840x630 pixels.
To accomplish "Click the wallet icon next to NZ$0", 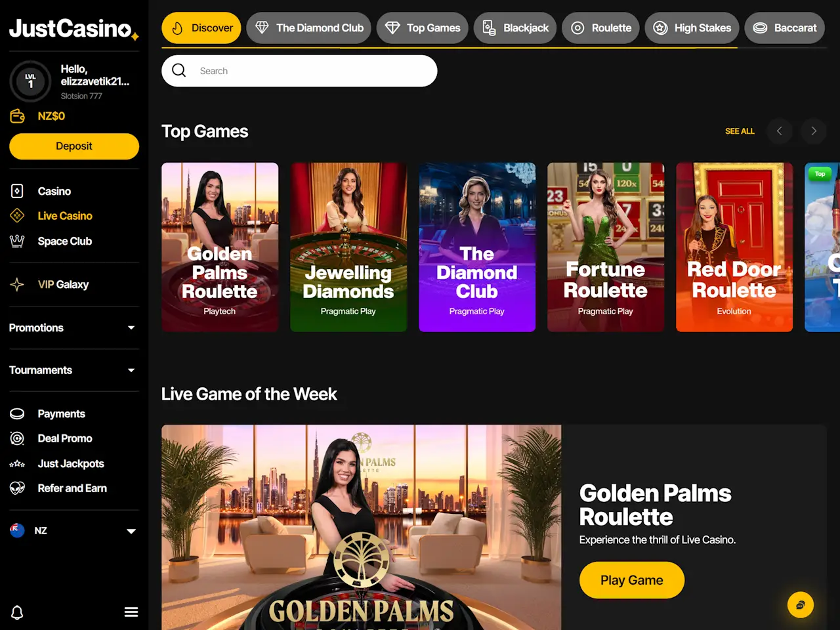I will pyautogui.click(x=18, y=116).
